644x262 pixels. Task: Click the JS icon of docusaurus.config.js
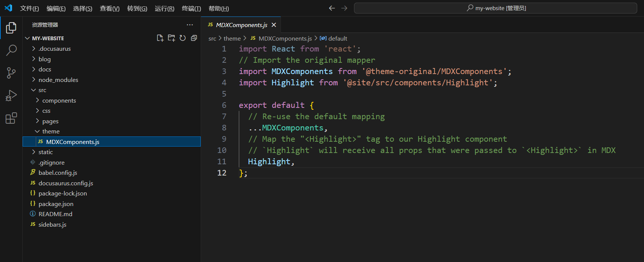pyautogui.click(x=33, y=183)
